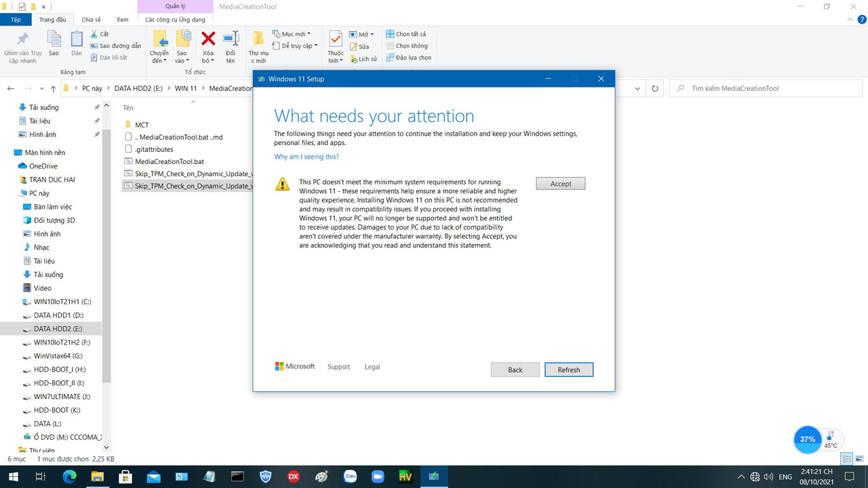This screenshot has width=868, height=488.
Task: Click Đảo lựa chọn (invert selection)
Action: click(408, 58)
